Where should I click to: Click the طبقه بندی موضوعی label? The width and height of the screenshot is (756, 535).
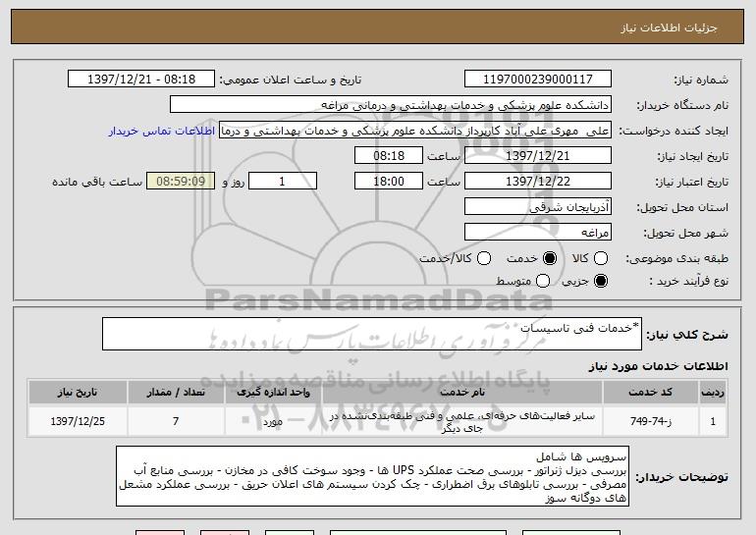[x=676, y=259]
